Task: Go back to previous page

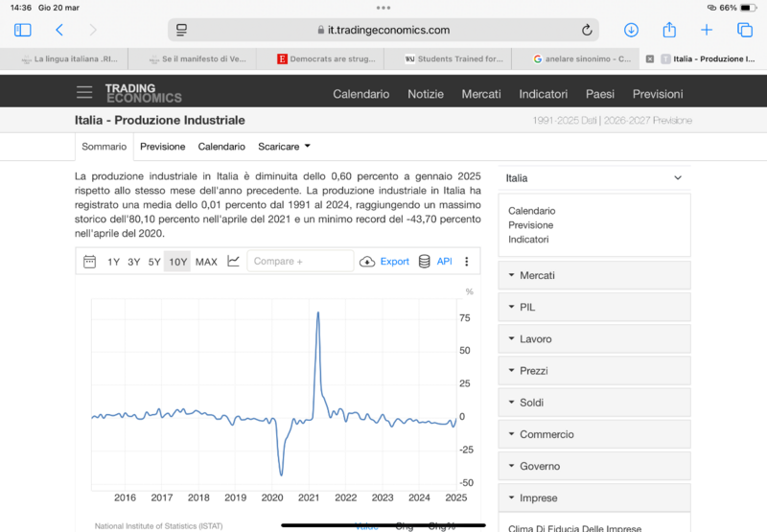Action: pyautogui.click(x=59, y=31)
